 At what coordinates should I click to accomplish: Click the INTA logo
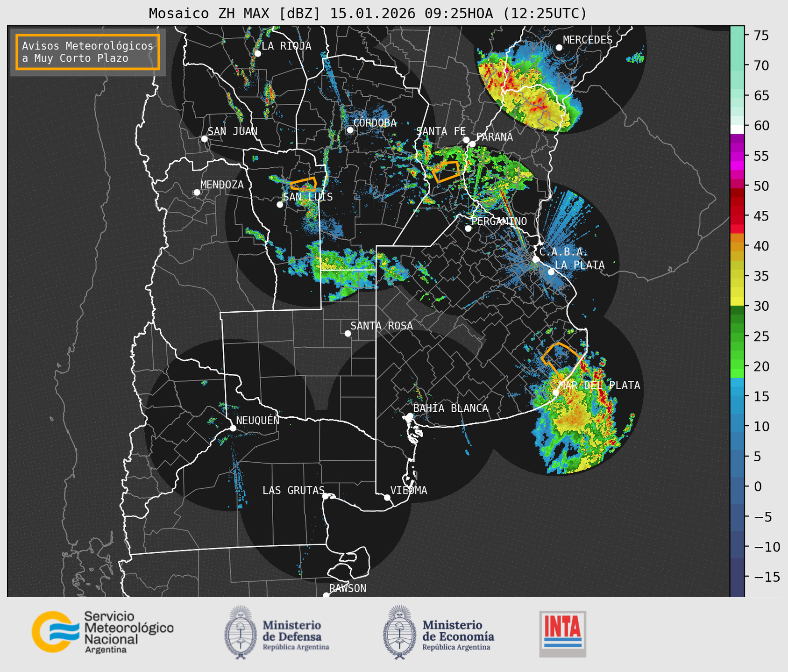[x=562, y=634]
